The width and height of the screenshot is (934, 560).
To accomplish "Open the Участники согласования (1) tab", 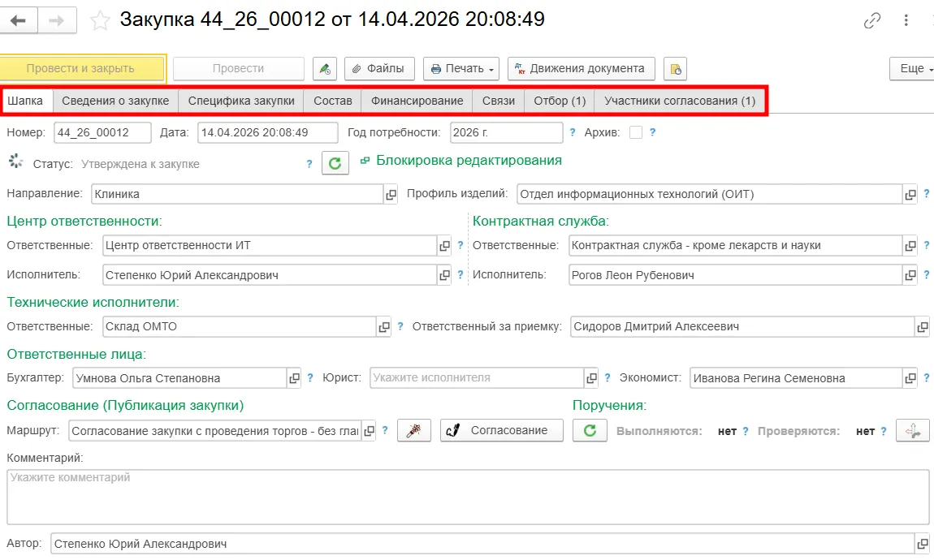I will point(680,101).
